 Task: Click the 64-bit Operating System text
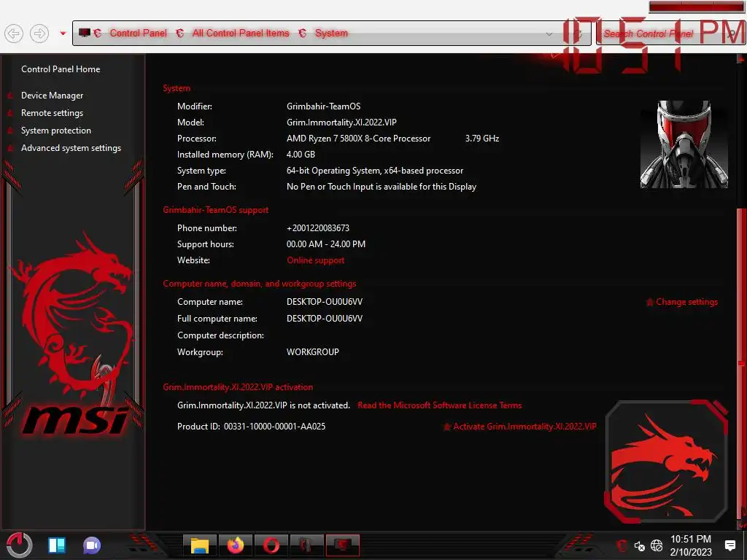click(374, 171)
